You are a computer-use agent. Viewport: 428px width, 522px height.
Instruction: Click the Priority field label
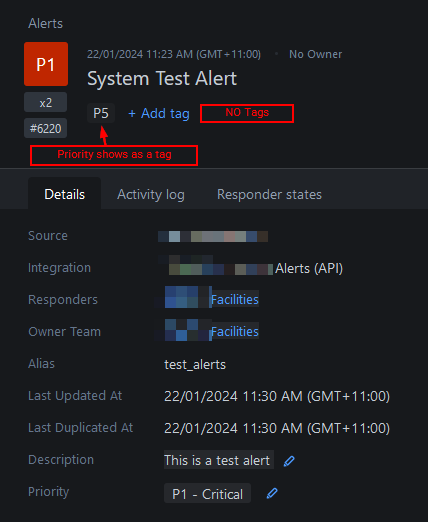click(49, 492)
